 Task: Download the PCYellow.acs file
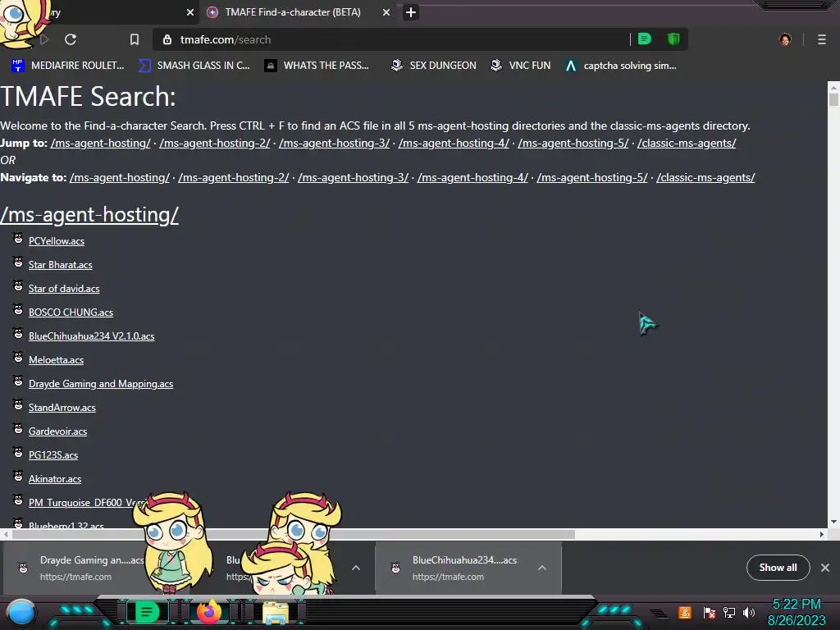(x=57, y=241)
